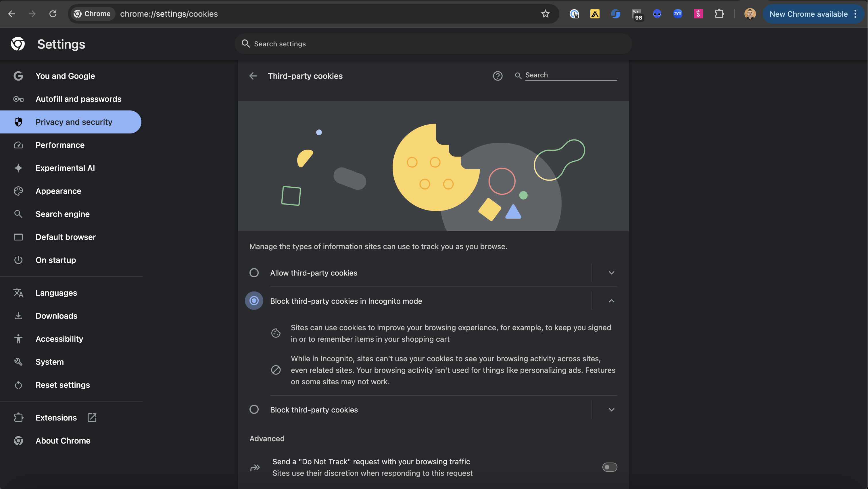The image size is (868, 489).
Task: Reload the page with the refresh icon
Action: pos(53,14)
